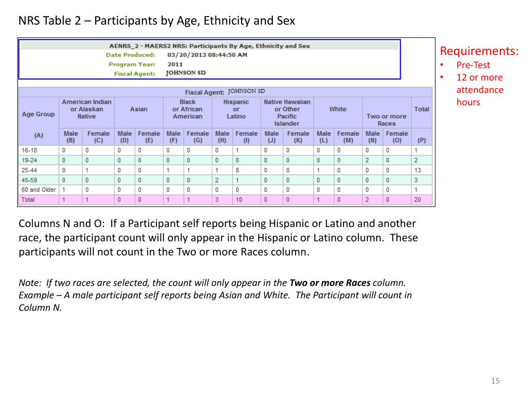The height and width of the screenshot is (399, 532).
Task: Click the Pre-Test requirement bullet
Action: pyautogui.click(x=473, y=65)
